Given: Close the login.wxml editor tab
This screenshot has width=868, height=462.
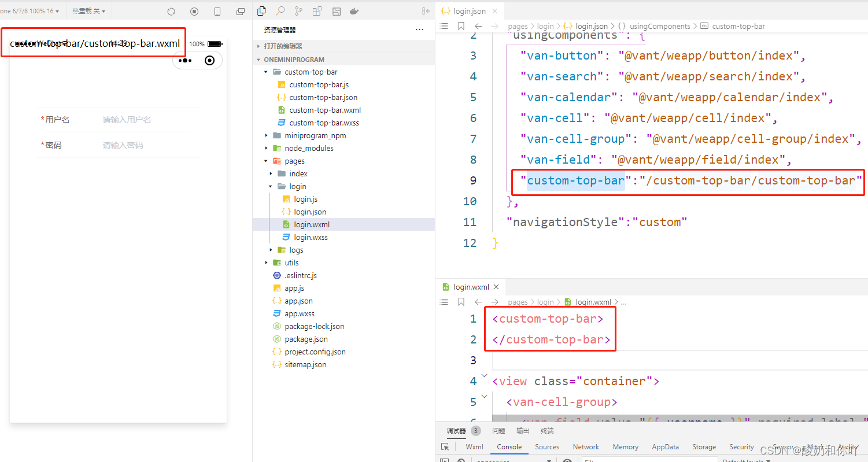Looking at the screenshot, I should (496, 287).
